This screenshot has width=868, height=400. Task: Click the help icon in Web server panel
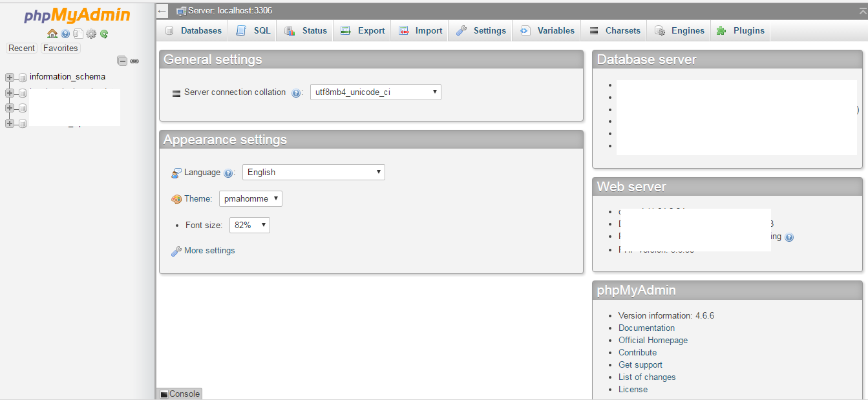tap(789, 237)
